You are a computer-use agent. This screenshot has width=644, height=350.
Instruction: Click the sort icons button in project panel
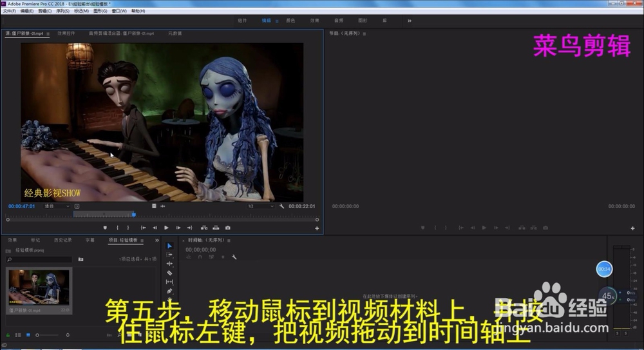[68, 335]
